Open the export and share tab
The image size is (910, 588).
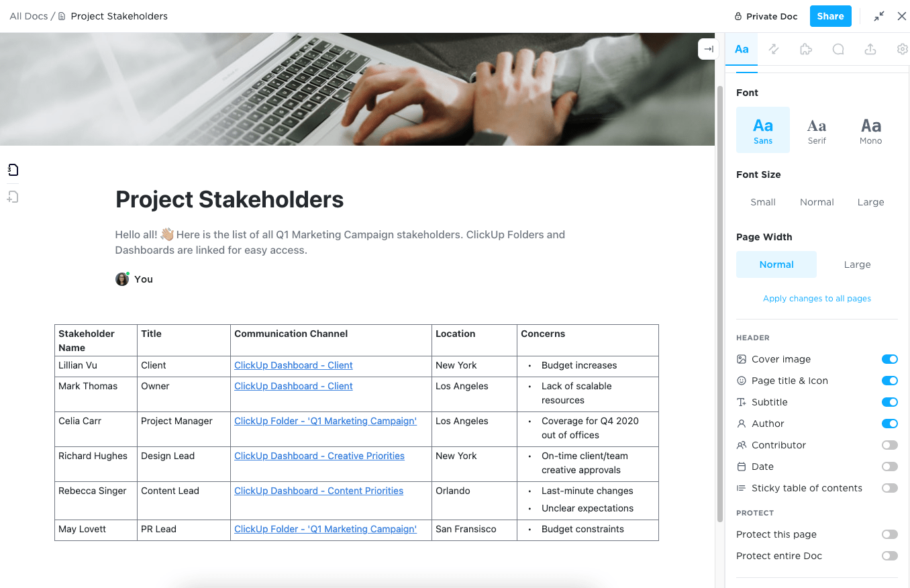pyautogui.click(x=870, y=49)
